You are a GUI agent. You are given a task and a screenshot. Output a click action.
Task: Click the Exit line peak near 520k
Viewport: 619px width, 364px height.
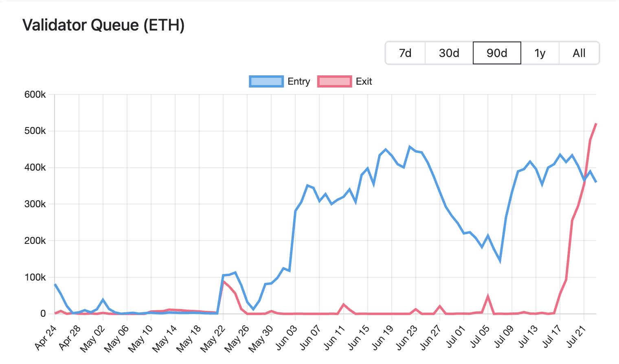[x=596, y=123]
